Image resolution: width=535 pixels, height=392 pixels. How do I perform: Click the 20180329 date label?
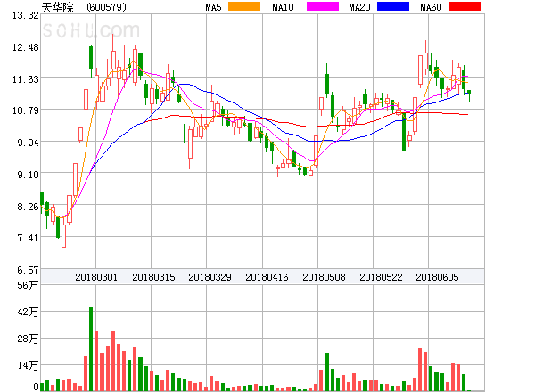tap(210, 277)
